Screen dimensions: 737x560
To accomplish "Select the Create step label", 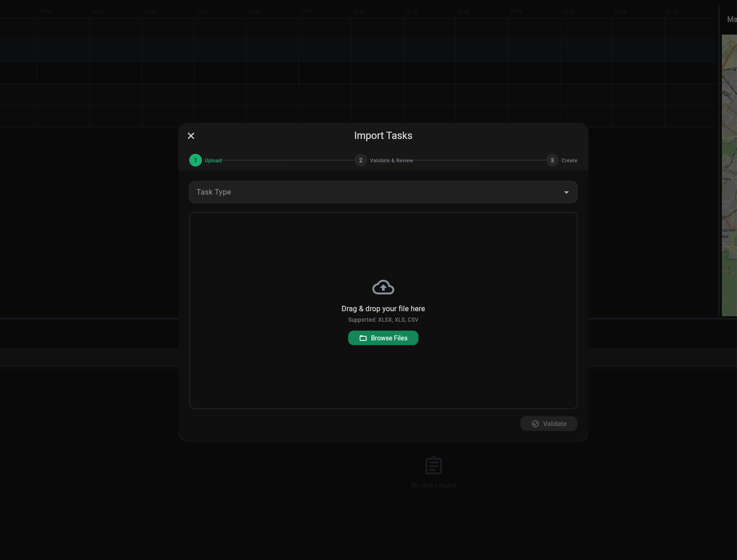I will click(x=569, y=160).
